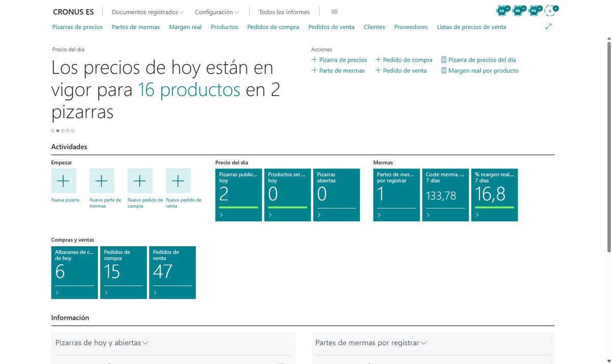The height and width of the screenshot is (364, 612).
Task: Click plus icon for Pizarra de precios action
Action: [x=314, y=60]
